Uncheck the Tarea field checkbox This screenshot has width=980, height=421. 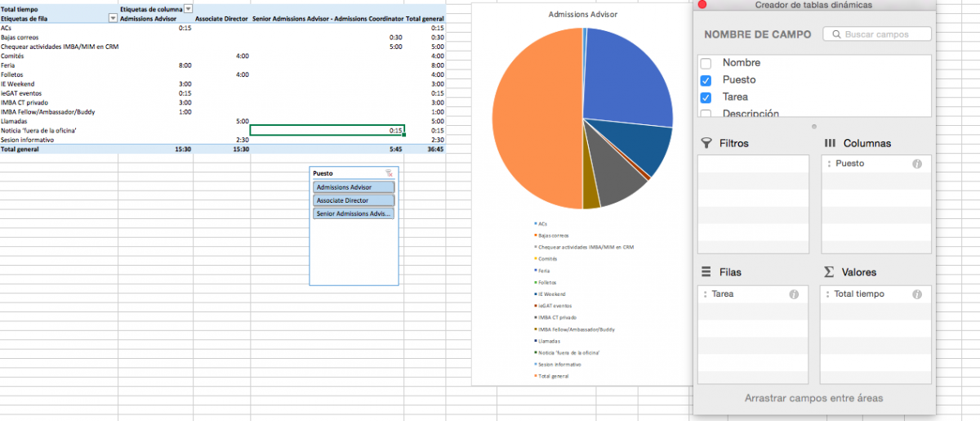pyautogui.click(x=706, y=97)
